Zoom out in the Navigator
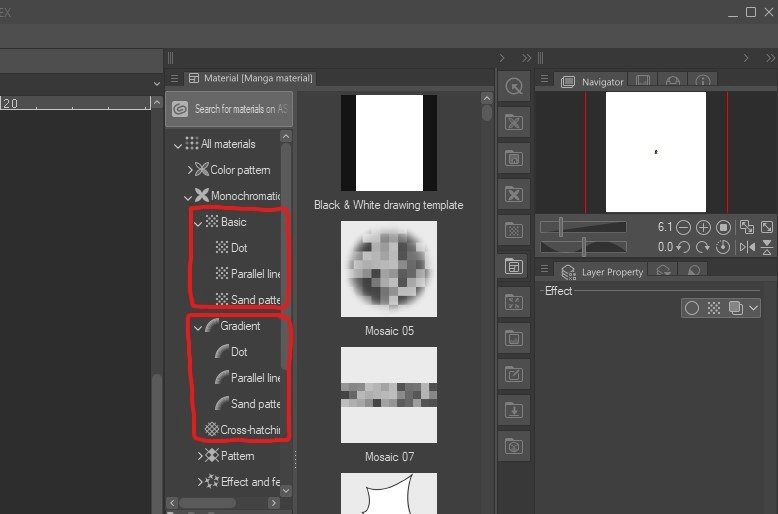The width and height of the screenshot is (778, 514). click(683, 228)
